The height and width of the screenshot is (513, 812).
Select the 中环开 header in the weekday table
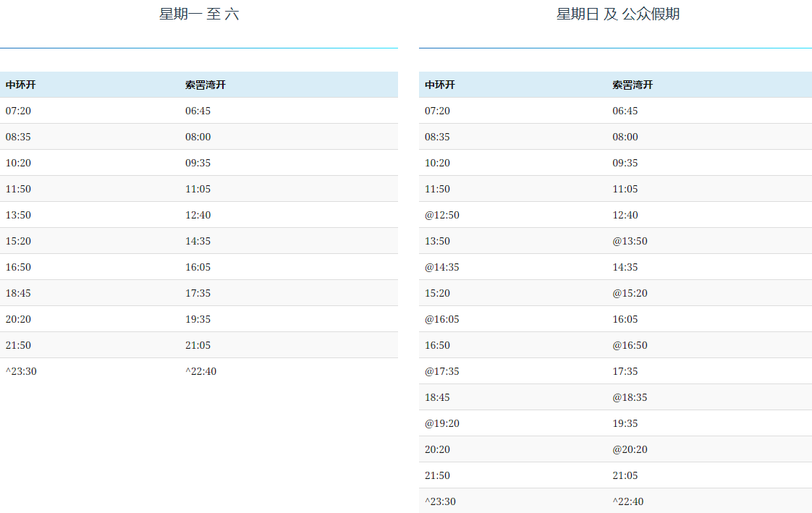click(x=20, y=85)
